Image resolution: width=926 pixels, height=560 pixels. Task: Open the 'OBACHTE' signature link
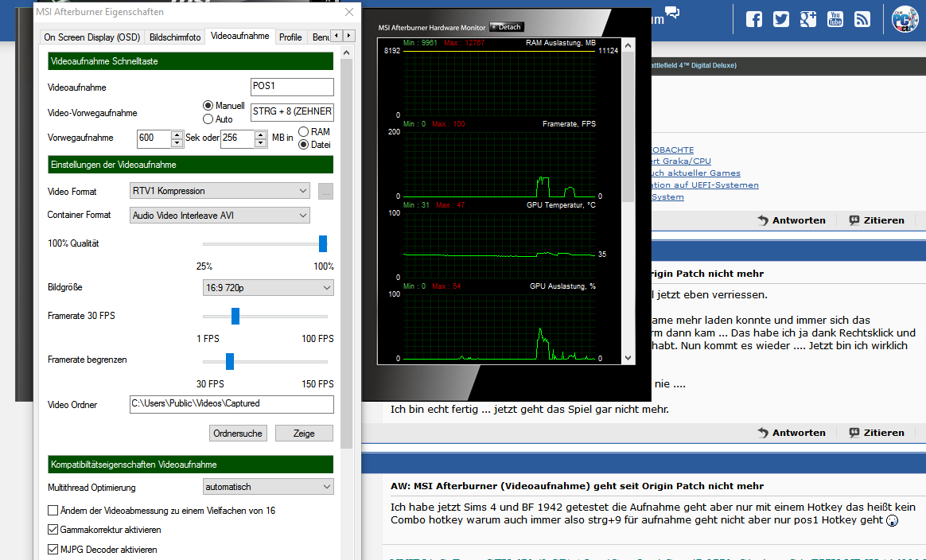(x=673, y=150)
